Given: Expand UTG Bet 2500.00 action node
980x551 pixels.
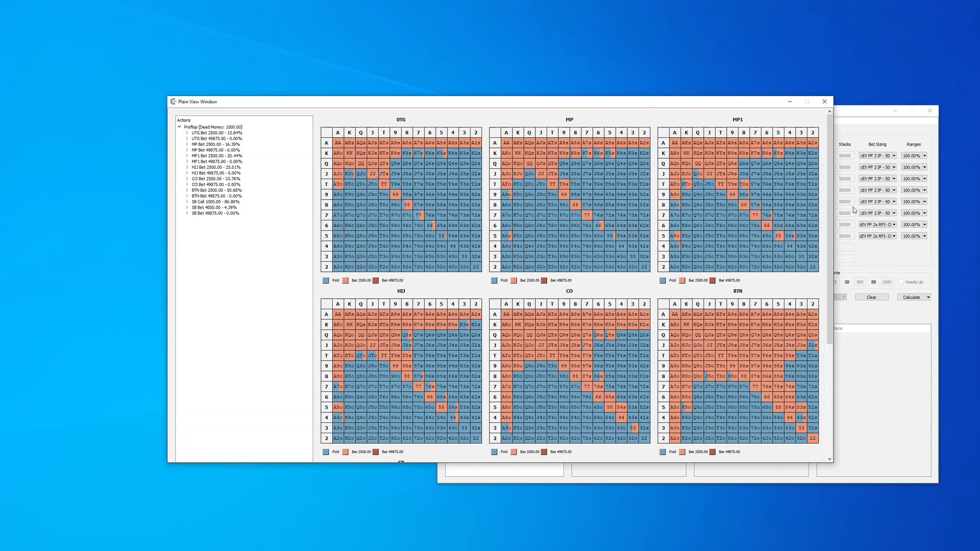Looking at the screenshot, I should pyautogui.click(x=187, y=133).
